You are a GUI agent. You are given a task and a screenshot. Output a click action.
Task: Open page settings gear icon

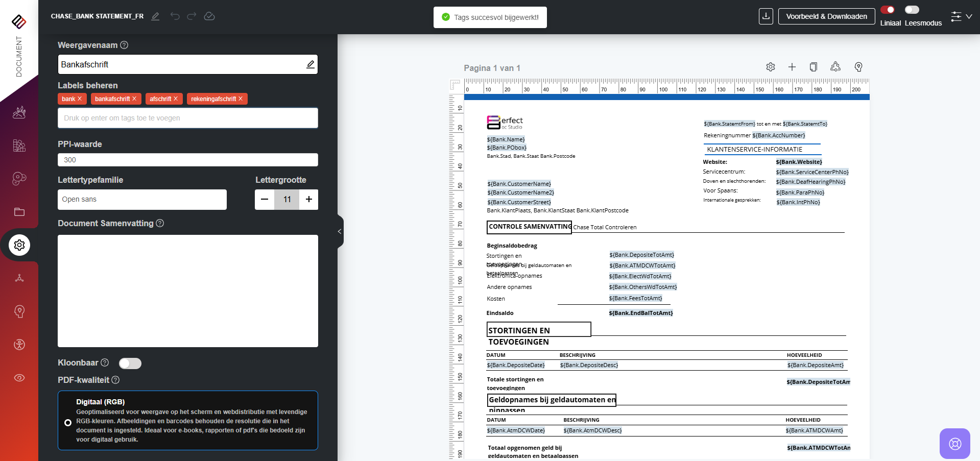click(x=771, y=67)
